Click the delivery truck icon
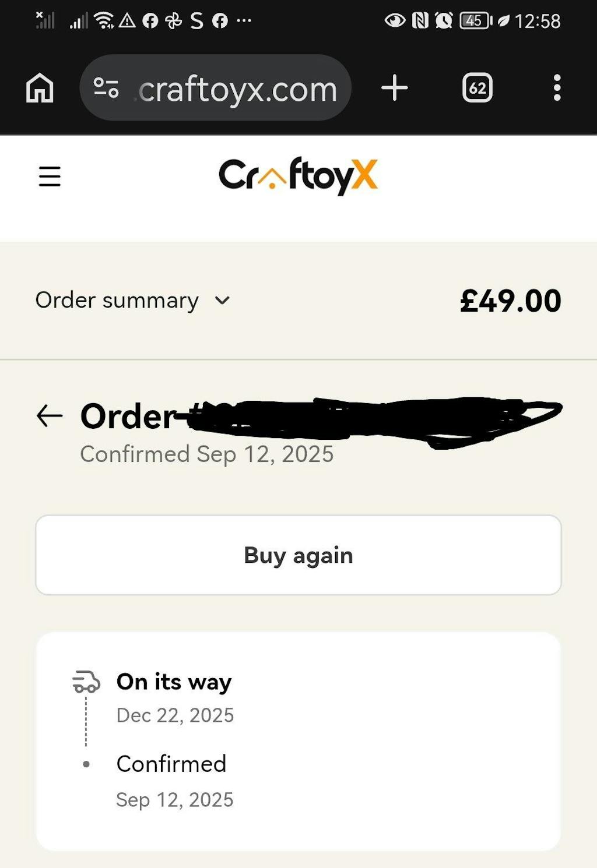This screenshot has width=597, height=868. (x=86, y=681)
